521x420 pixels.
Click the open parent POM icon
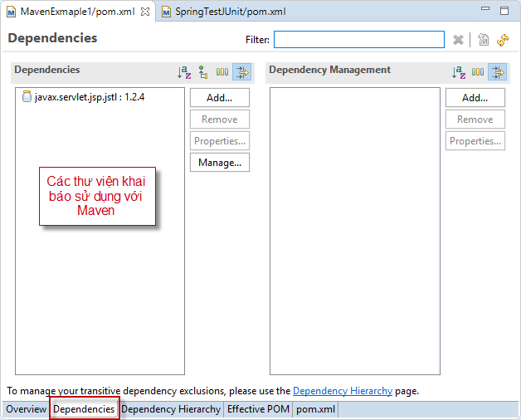pos(484,40)
